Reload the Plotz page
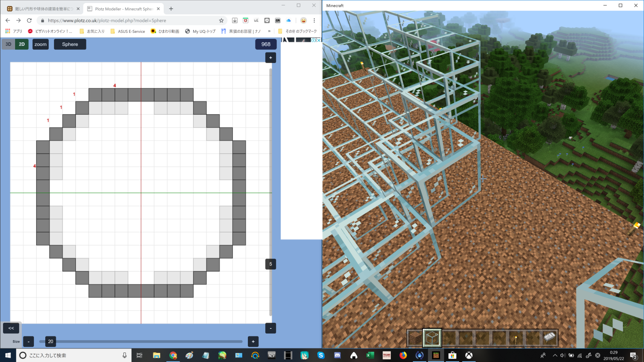644x362 pixels. pyautogui.click(x=29, y=20)
